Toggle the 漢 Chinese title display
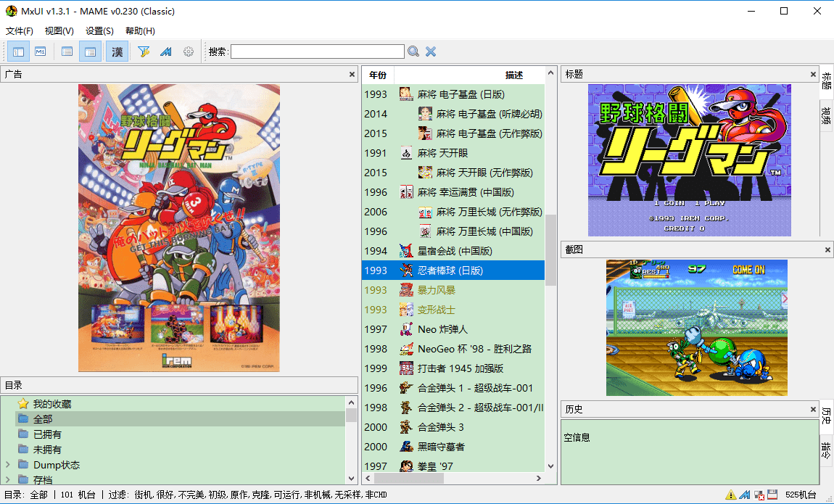 tap(117, 51)
